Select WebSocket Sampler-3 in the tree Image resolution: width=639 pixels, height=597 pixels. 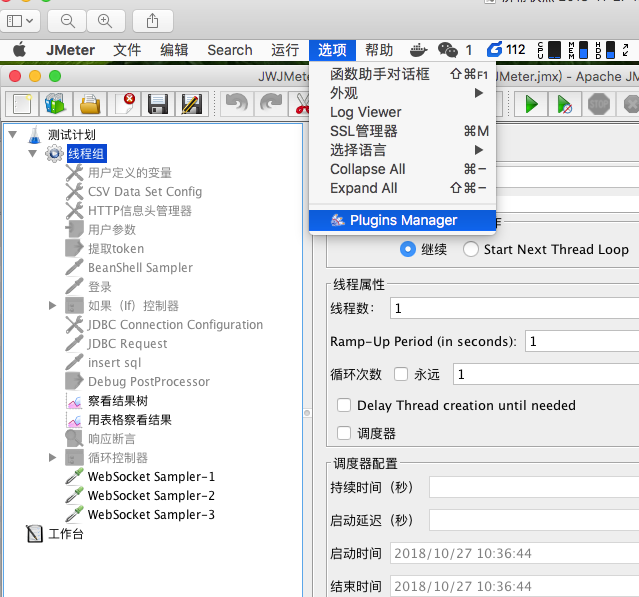point(151,514)
